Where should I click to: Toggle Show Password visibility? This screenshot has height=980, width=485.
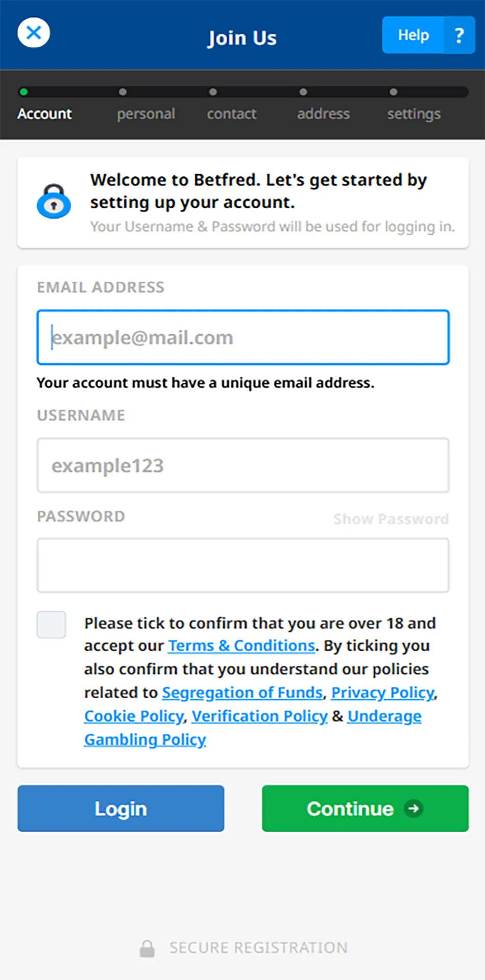[391, 519]
